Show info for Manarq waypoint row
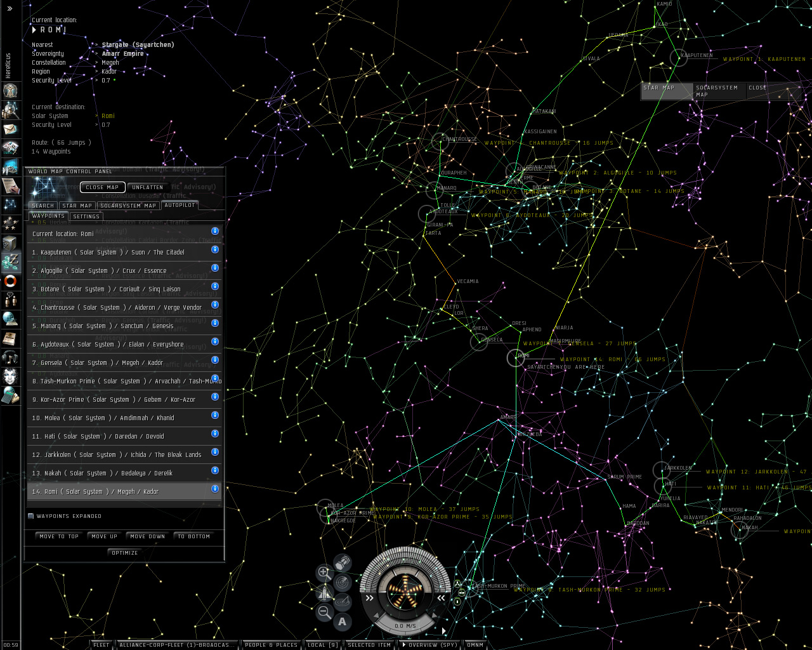Screen dimensions: 812x650 215,323
